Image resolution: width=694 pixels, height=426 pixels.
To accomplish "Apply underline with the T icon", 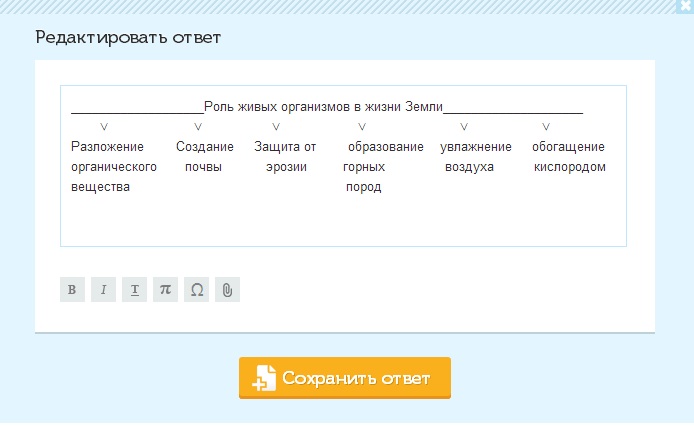I will (x=134, y=290).
